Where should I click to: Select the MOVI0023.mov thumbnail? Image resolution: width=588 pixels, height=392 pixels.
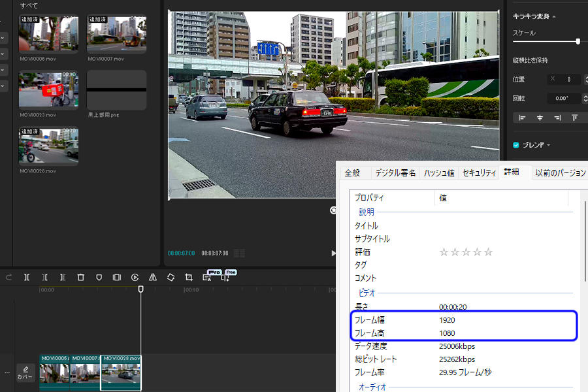[49, 90]
